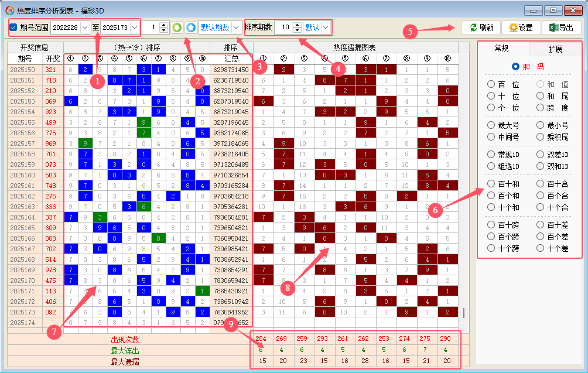Toggle the 期号范围 checkbox
The width and height of the screenshot is (588, 373).
click(13, 28)
